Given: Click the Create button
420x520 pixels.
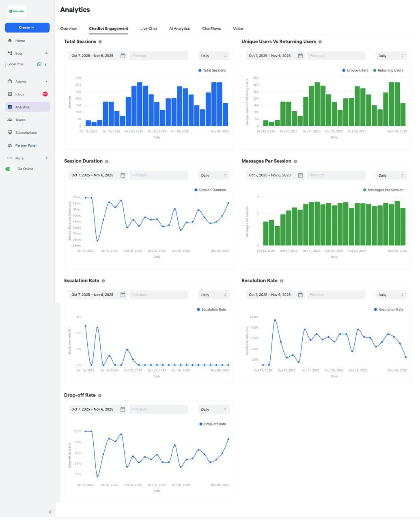Looking at the screenshot, I should [x=27, y=27].
